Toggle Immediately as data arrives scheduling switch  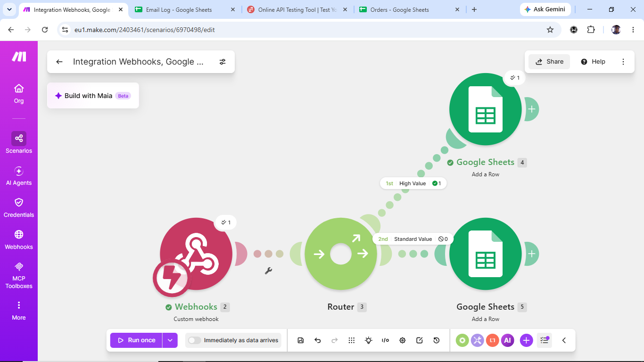point(194,340)
